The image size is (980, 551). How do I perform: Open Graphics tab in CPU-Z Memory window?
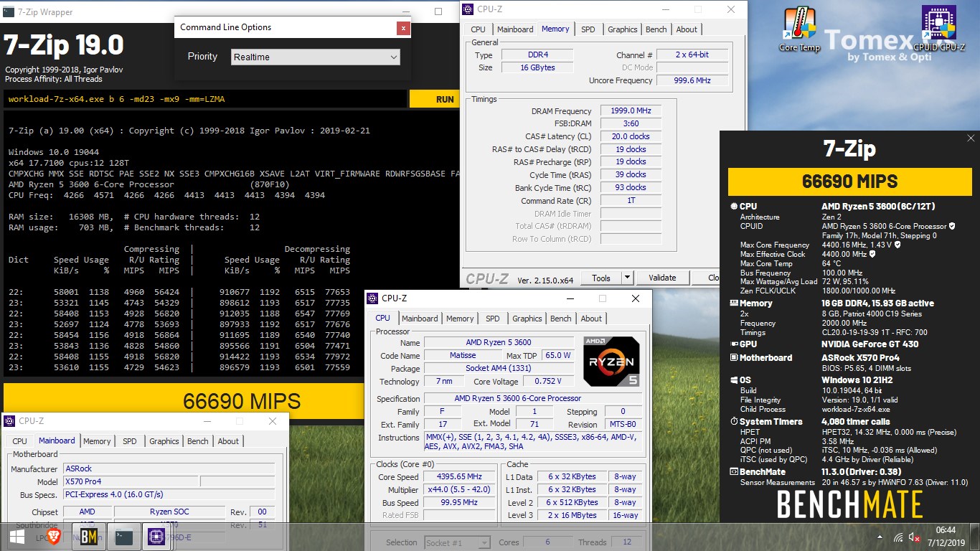tap(622, 29)
